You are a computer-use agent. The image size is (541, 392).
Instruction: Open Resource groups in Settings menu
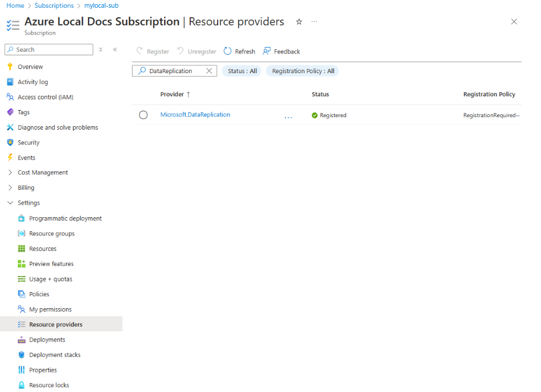pyautogui.click(x=52, y=234)
